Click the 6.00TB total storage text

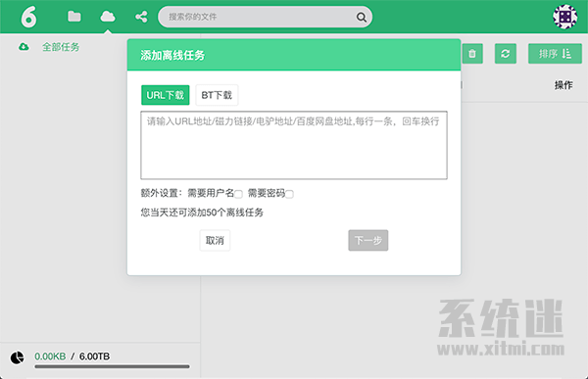pyautogui.click(x=94, y=356)
